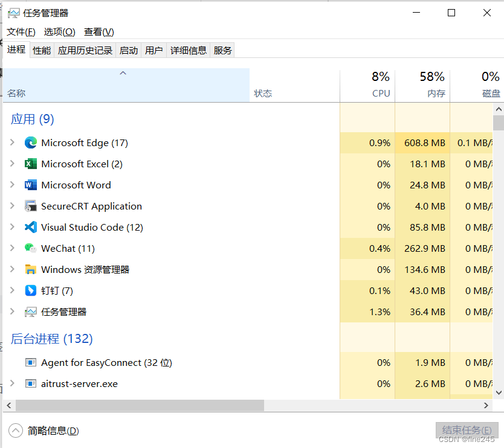
Task: Click the 应用 (9) group heading
Action: tap(32, 119)
